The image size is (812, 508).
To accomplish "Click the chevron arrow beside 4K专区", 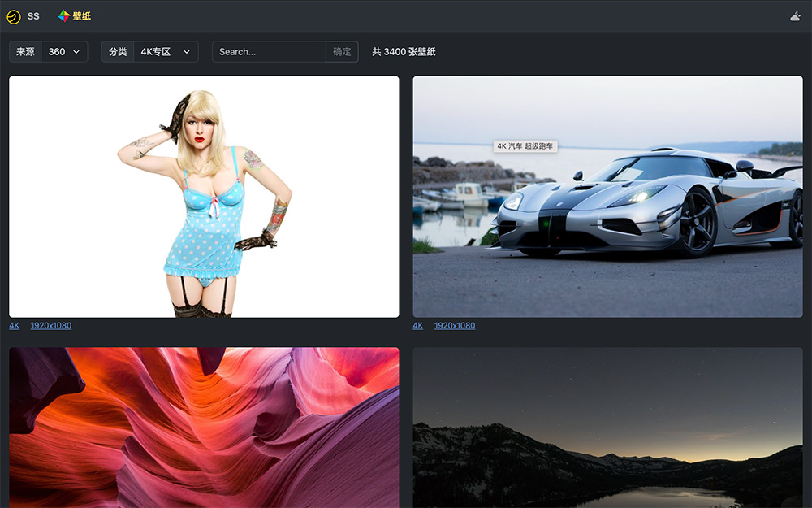I will (187, 52).
